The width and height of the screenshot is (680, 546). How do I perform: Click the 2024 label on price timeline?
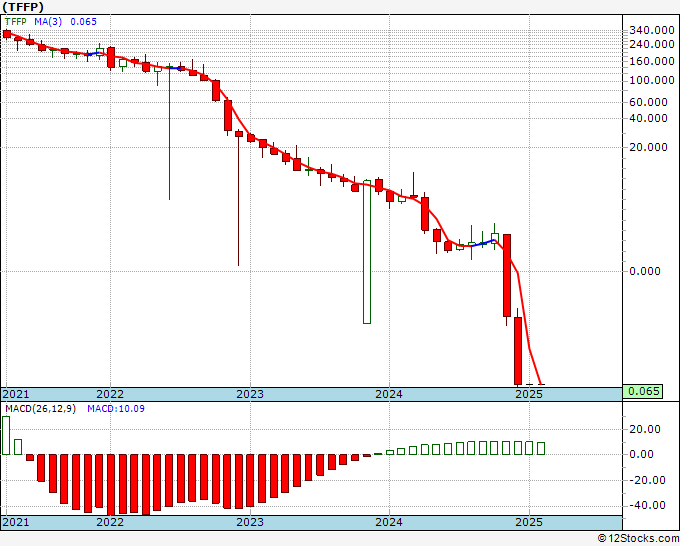click(x=389, y=394)
